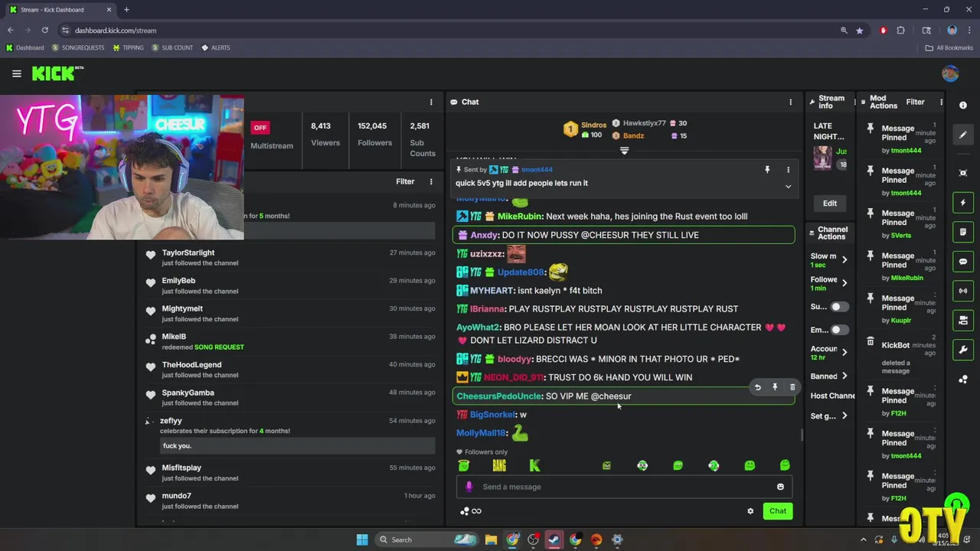Click trash icon beside KickBot deleted message
Image resolution: width=980 pixels, height=551 pixels.
pos(870,342)
